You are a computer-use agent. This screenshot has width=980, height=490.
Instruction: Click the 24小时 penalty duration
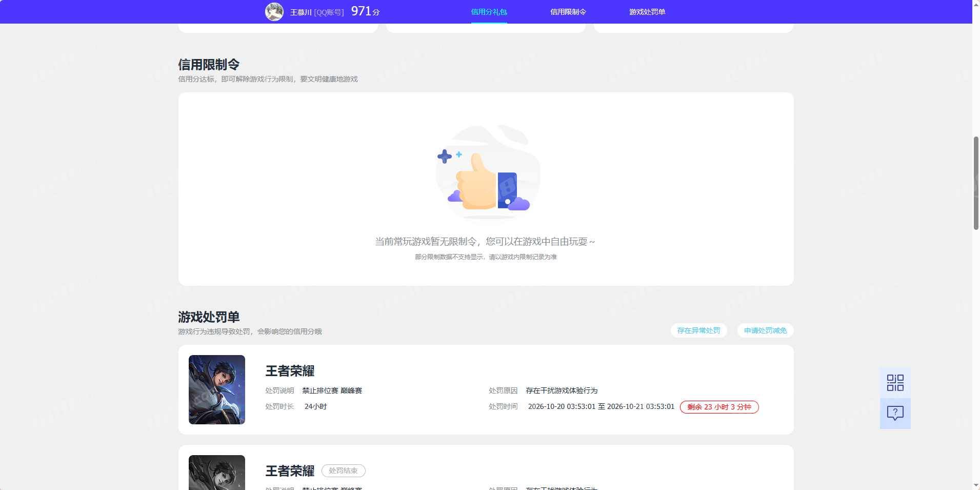(x=315, y=406)
